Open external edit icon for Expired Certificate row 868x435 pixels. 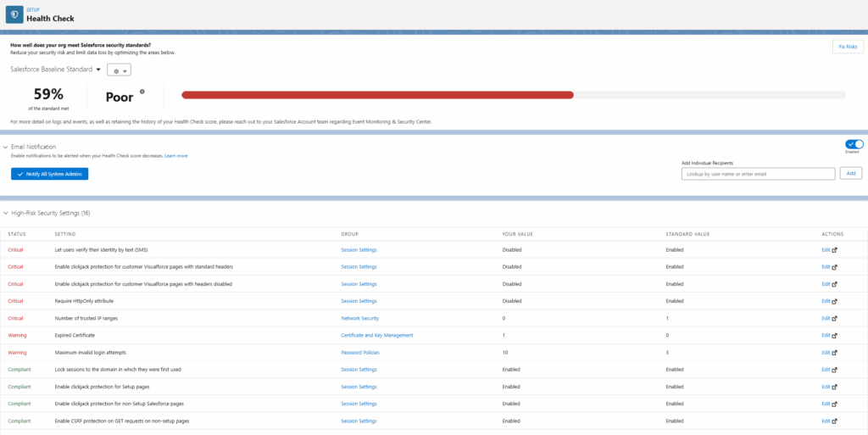[834, 336]
